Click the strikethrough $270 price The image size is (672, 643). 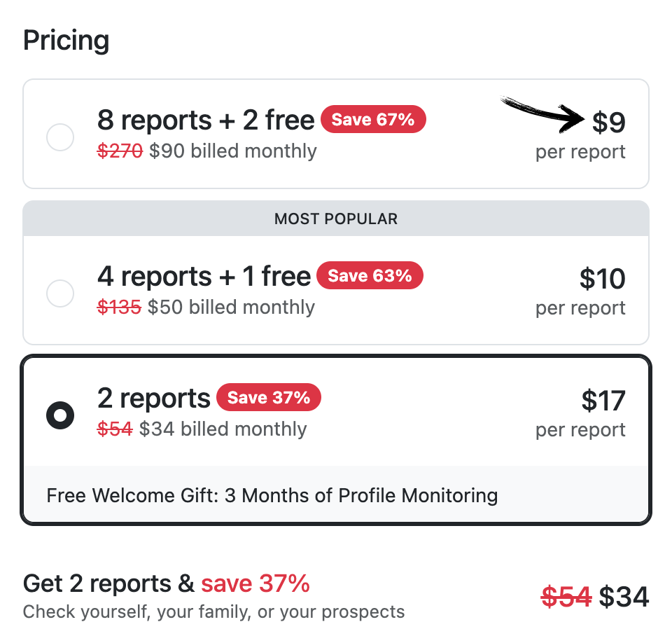pyautogui.click(x=120, y=151)
